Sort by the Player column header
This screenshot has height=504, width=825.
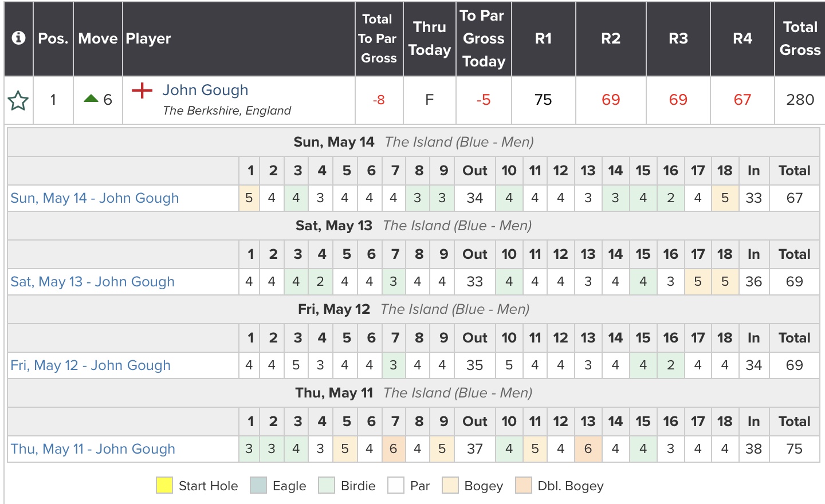click(x=148, y=38)
